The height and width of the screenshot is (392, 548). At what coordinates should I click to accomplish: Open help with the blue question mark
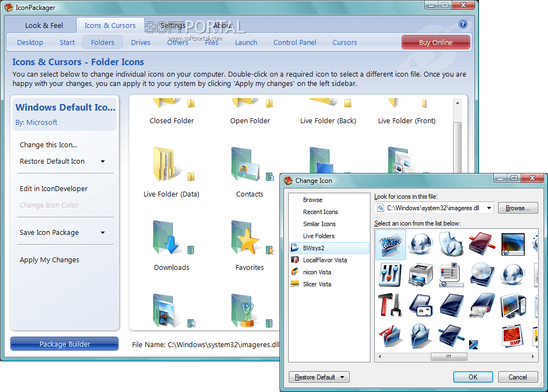[x=463, y=24]
